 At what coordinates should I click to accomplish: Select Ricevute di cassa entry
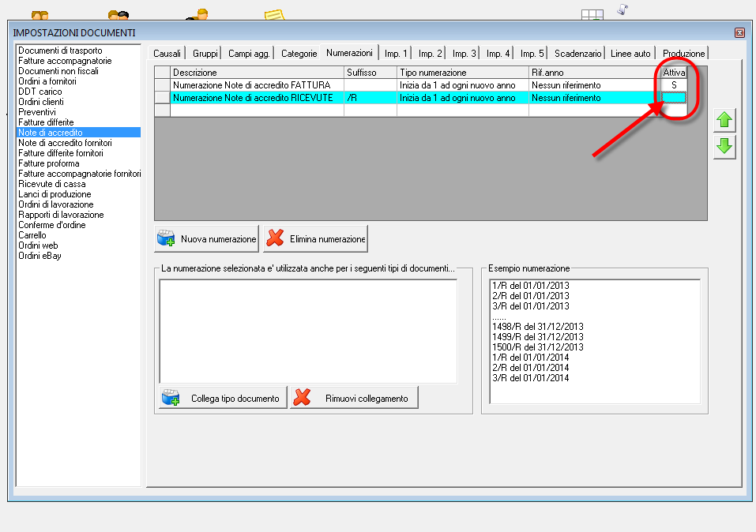point(78,184)
